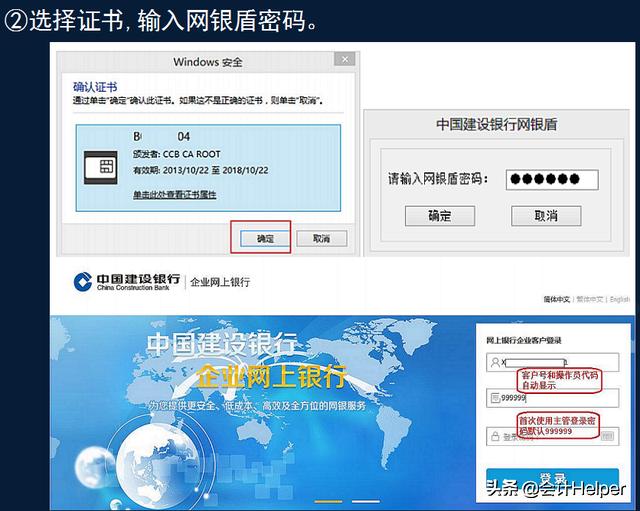640x511 pixels.
Task: Select the second white carousel indicator
Action: click(366, 501)
